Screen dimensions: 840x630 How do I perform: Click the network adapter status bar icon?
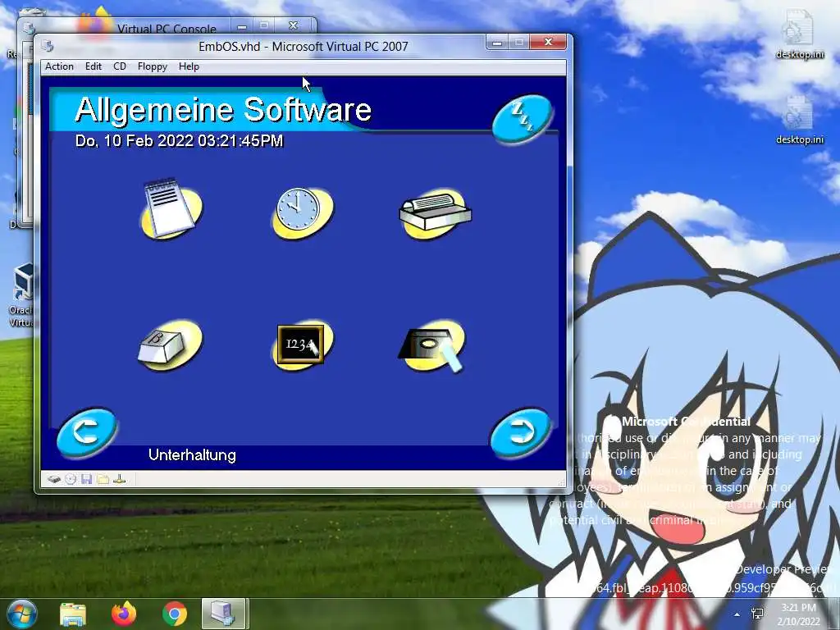tap(120, 479)
